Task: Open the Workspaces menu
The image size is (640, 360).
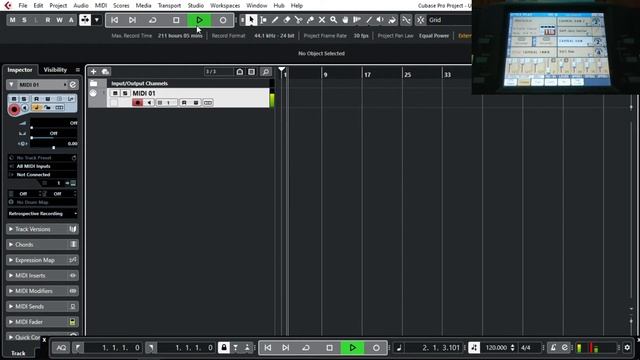Action: tap(225, 6)
